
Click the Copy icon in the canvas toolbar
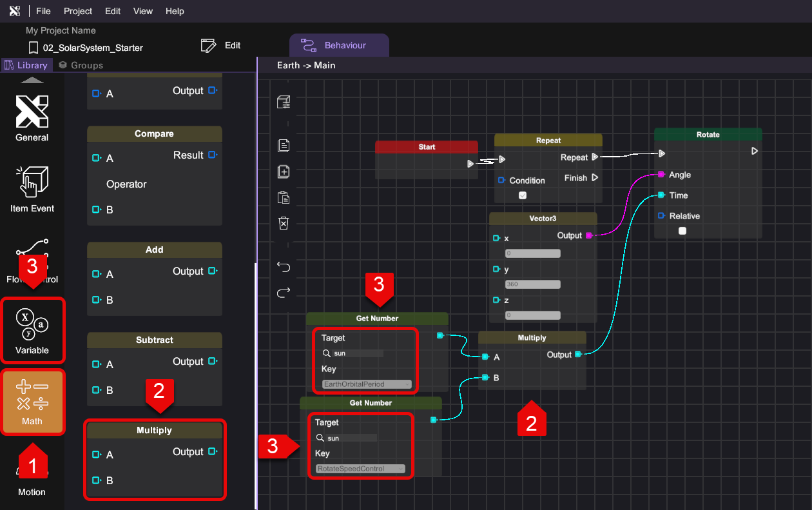click(283, 146)
